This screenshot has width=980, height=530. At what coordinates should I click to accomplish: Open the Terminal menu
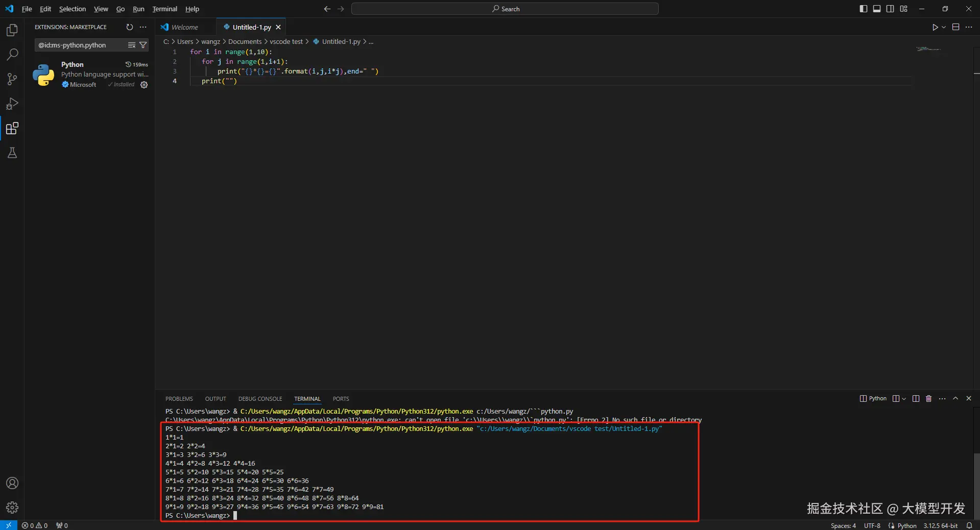165,9
